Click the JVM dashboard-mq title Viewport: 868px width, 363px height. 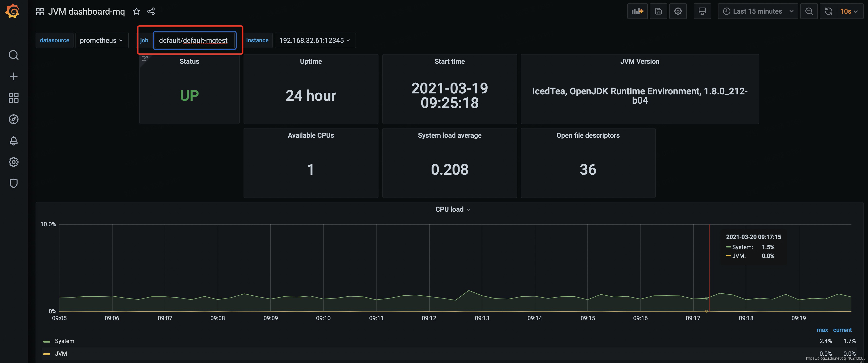click(86, 11)
